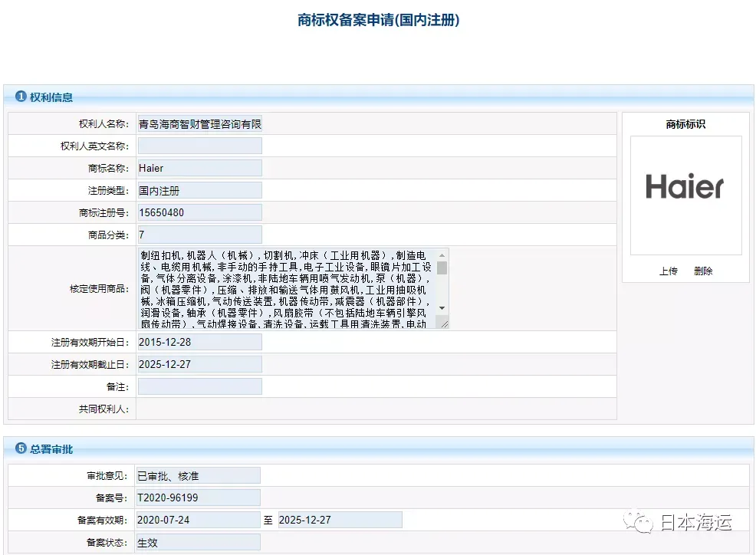
Task: Click the 商标标识 panel heading
Action: (685, 124)
